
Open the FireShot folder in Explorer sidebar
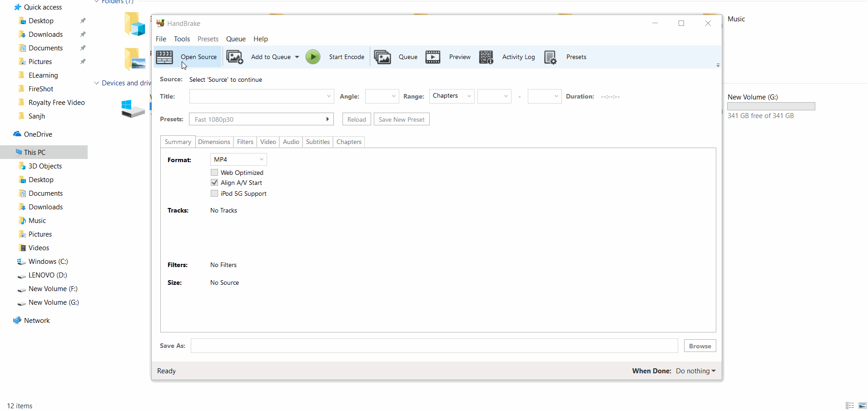click(x=41, y=89)
